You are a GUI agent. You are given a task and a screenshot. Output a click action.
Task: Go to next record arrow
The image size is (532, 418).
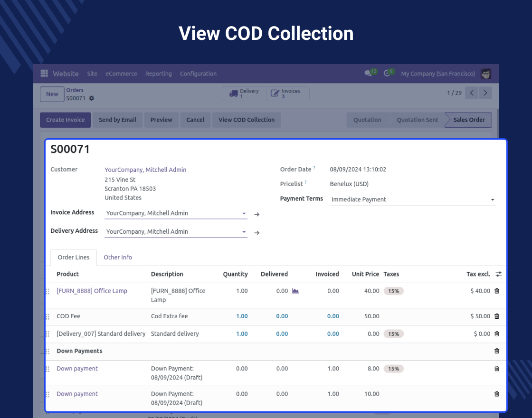485,93
